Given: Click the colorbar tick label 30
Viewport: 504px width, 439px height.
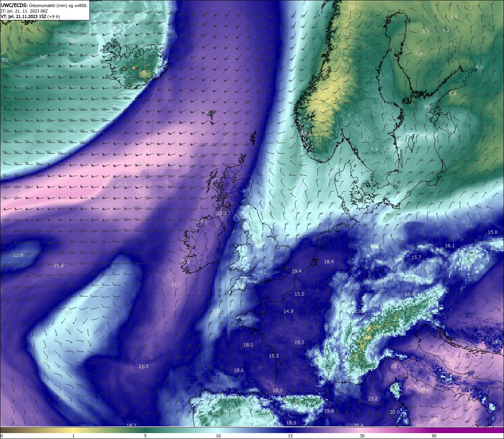Looking at the screenshot, I should pyautogui.click(x=362, y=436).
